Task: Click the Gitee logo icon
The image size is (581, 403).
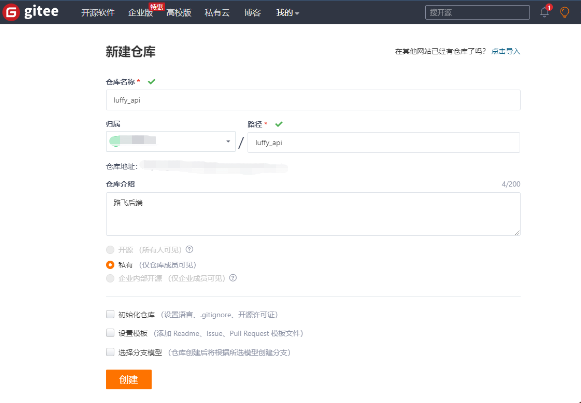Action: [11, 12]
